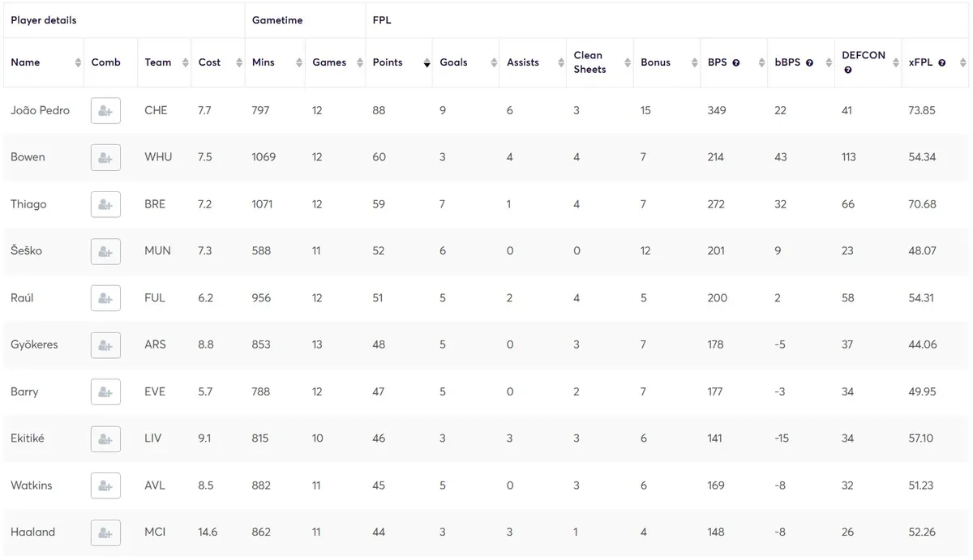Open Haaland's player profile
973x560 pixels.
(x=32, y=532)
